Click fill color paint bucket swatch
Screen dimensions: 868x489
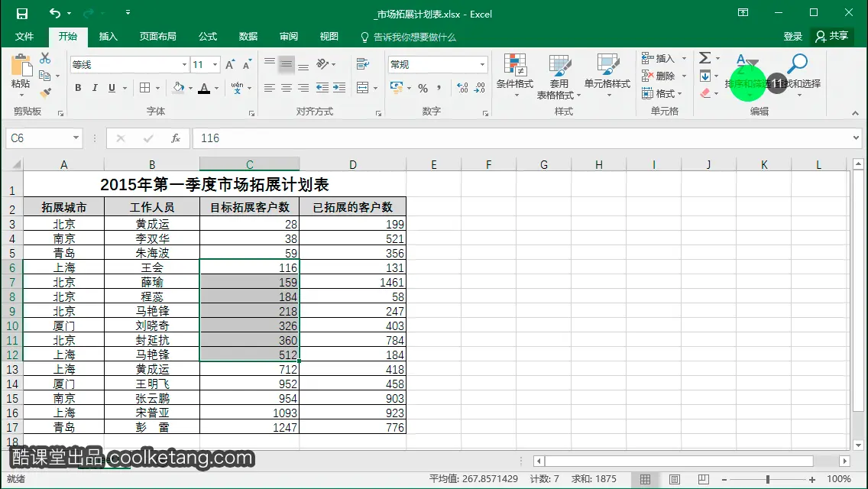tap(179, 88)
